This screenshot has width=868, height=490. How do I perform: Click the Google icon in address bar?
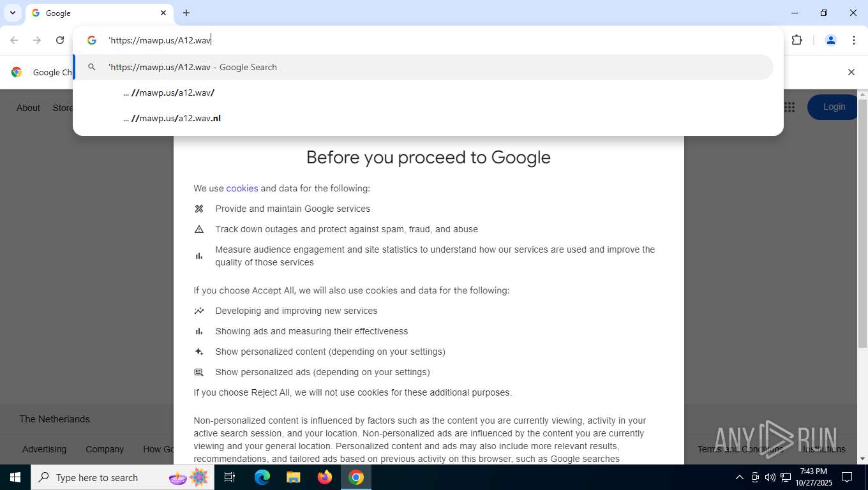[92, 40]
